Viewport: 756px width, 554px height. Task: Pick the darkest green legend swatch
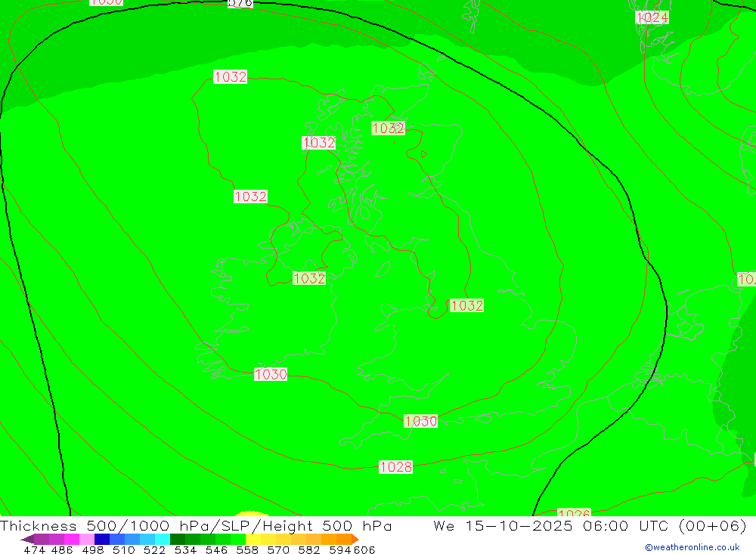[178, 539]
